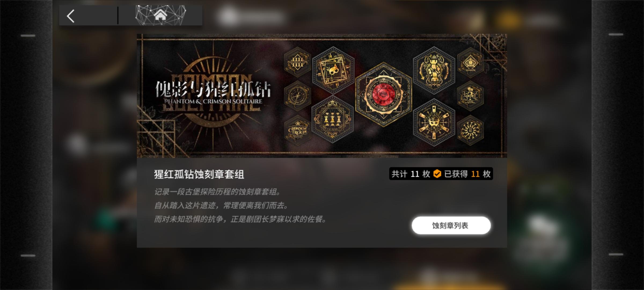Viewport: 644px width, 290px height.
Task: Click the 共计 11 枚 total count
Action: pyautogui.click(x=411, y=174)
